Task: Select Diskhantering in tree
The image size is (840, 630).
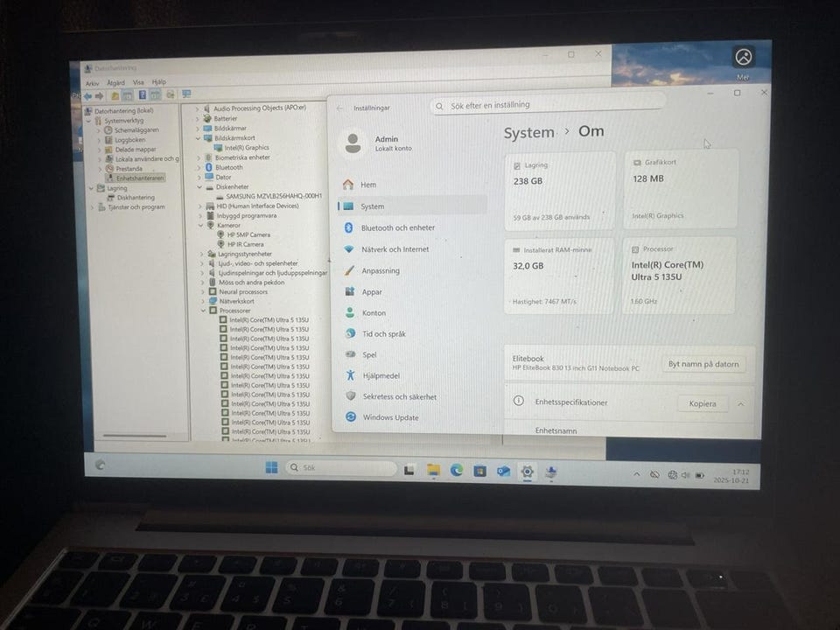Action: click(x=135, y=197)
